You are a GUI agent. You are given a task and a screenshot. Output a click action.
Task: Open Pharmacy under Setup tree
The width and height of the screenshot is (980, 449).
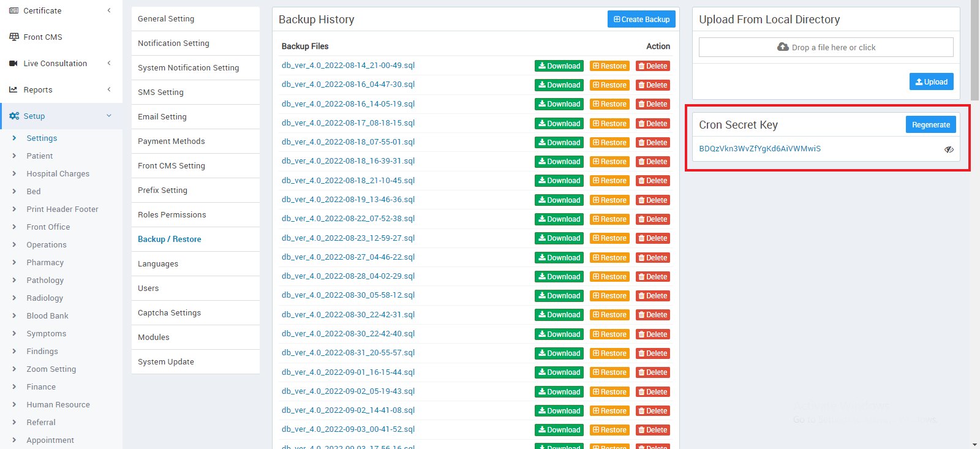(x=45, y=263)
